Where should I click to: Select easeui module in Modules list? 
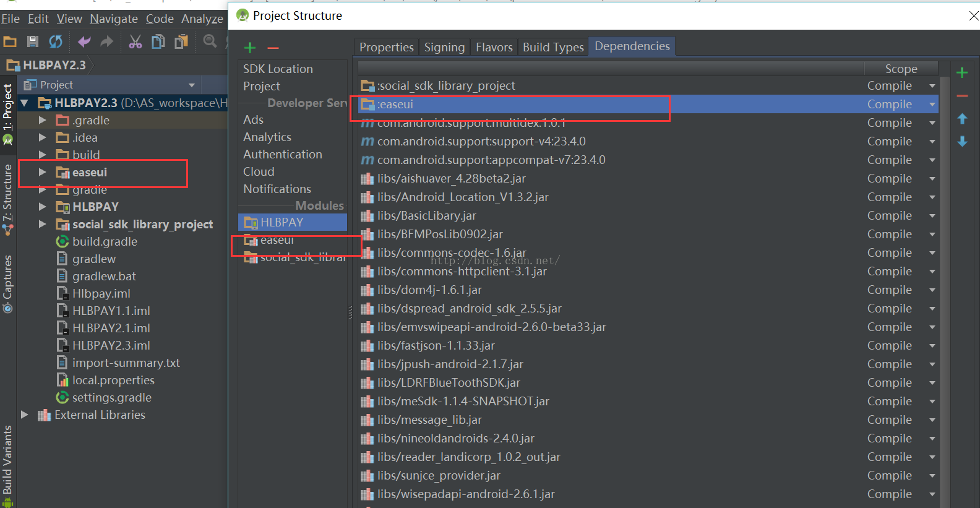point(293,239)
